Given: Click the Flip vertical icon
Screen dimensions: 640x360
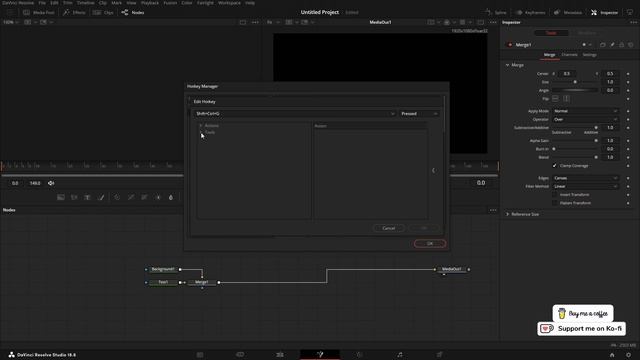Looking at the screenshot, I should click(x=567, y=99).
